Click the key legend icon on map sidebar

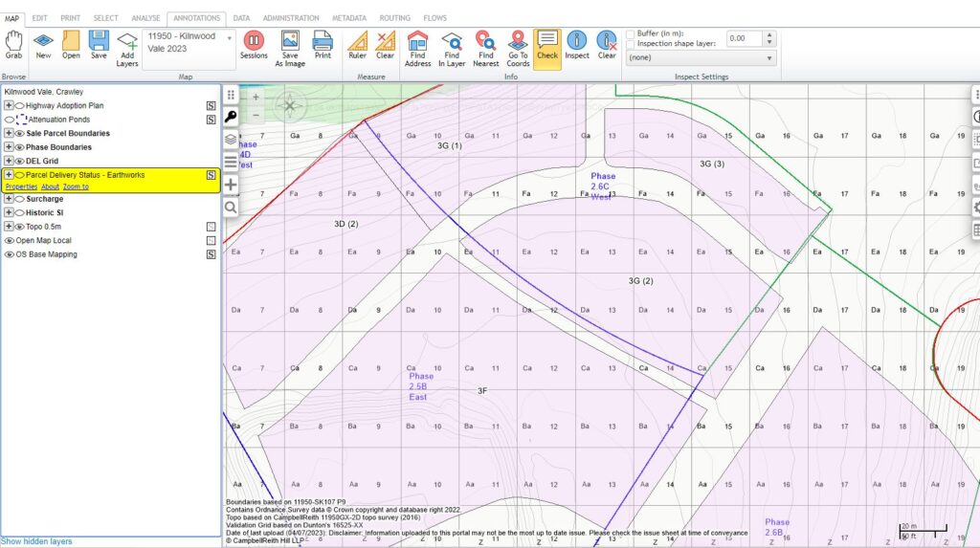tap(231, 117)
